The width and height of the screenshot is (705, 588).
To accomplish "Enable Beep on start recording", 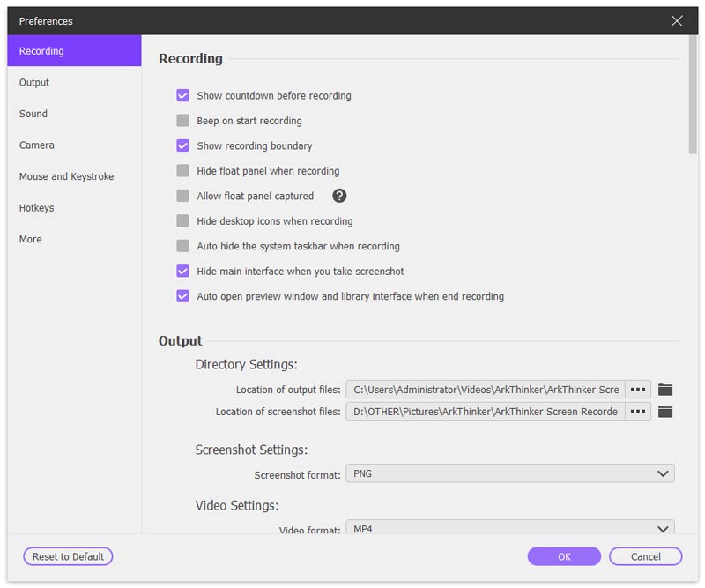I will pos(182,121).
